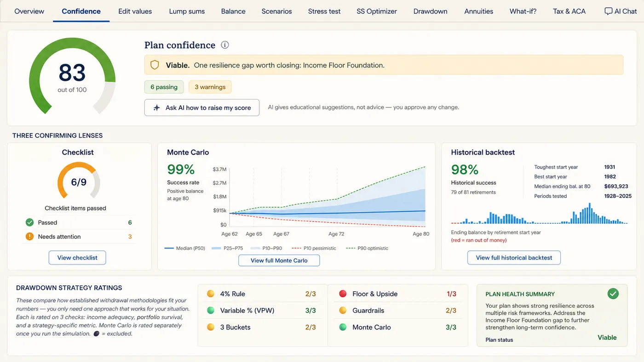644x362 pixels.
Task: Click the red dot beside Floor & Upside
Action: tap(343, 294)
